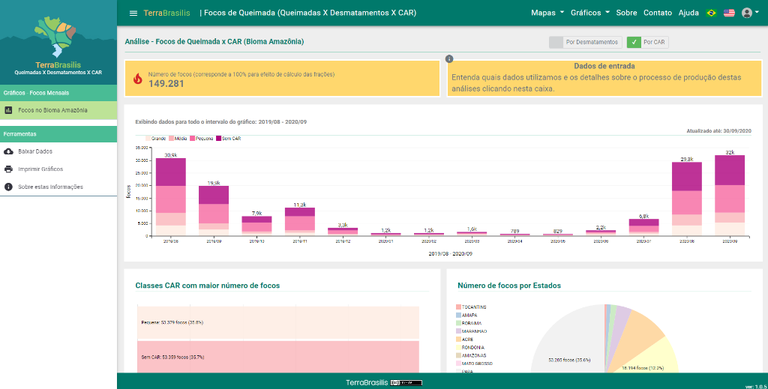Select the 2019/08 bar labeled 30,6k

point(171,197)
